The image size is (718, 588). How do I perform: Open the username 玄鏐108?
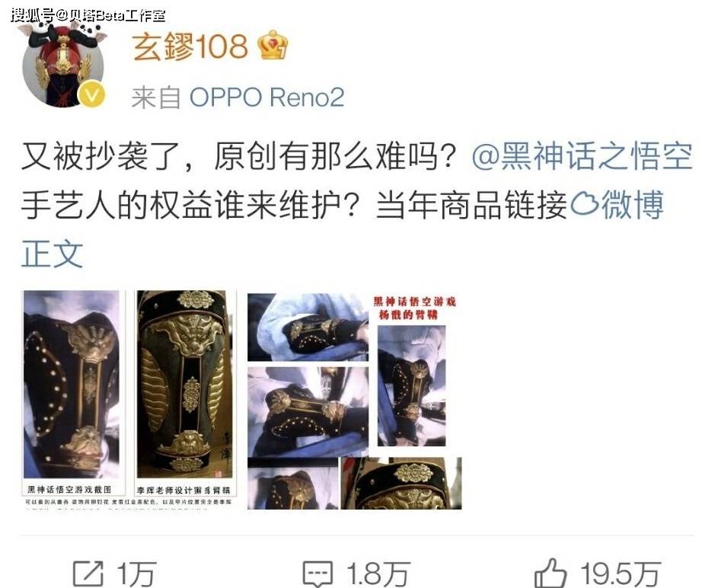pyautogui.click(x=190, y=46)
